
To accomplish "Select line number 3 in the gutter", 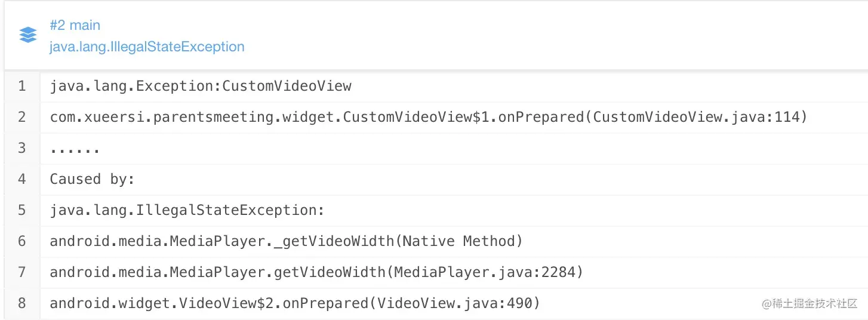I will pos(22,148).
